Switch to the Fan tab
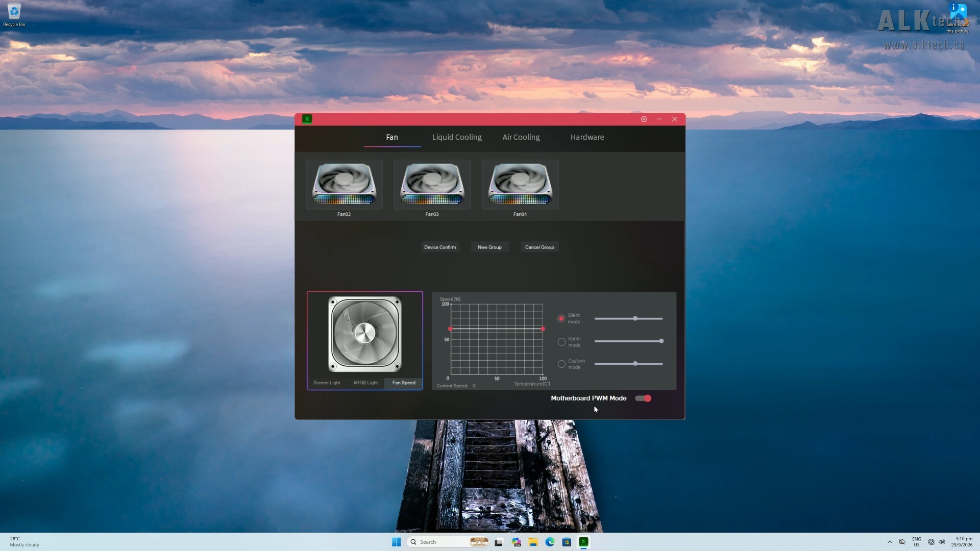The image size is (980, 551). tap(392, 137)
